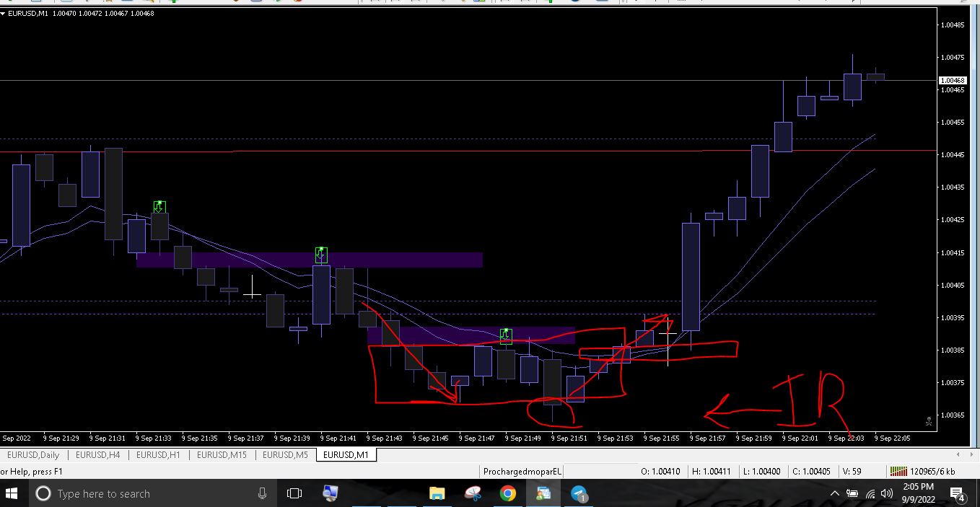Open the computer monitor app on the taskbar
The image size is (980, 507).
click(x=330, y=493)
